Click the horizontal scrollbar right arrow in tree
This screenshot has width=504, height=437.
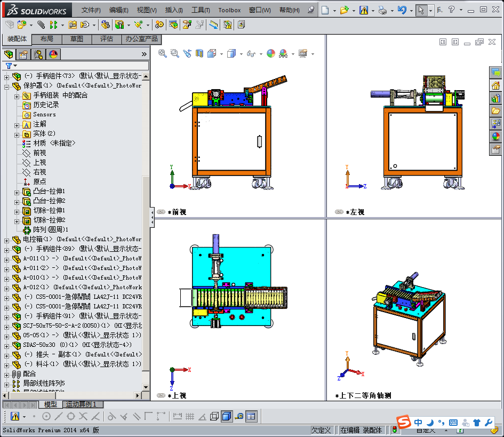click(138, 395)
